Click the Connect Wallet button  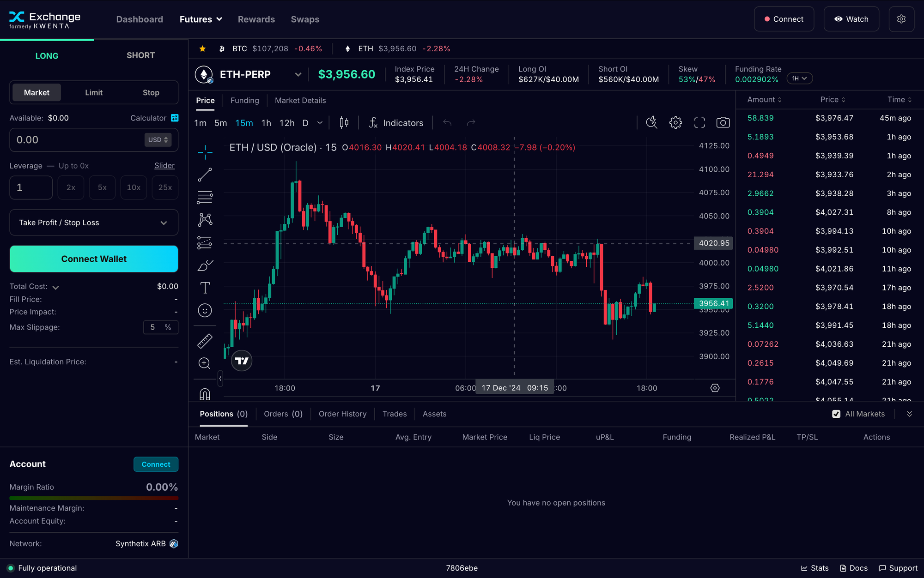93,259
